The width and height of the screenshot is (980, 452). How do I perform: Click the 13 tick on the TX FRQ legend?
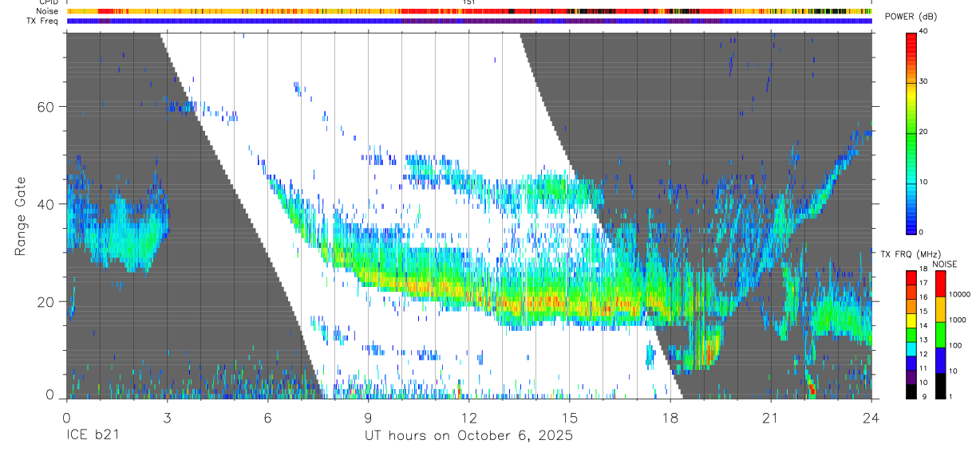[923, 340]
